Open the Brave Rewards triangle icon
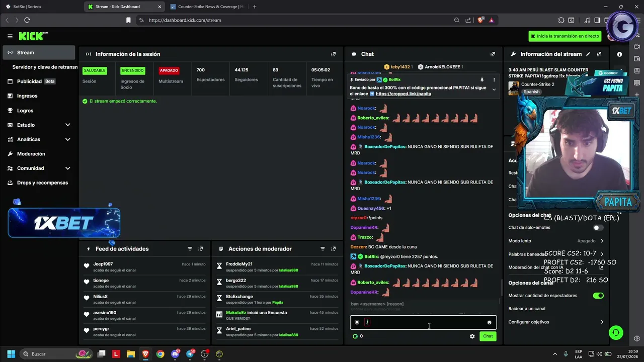 491,20
